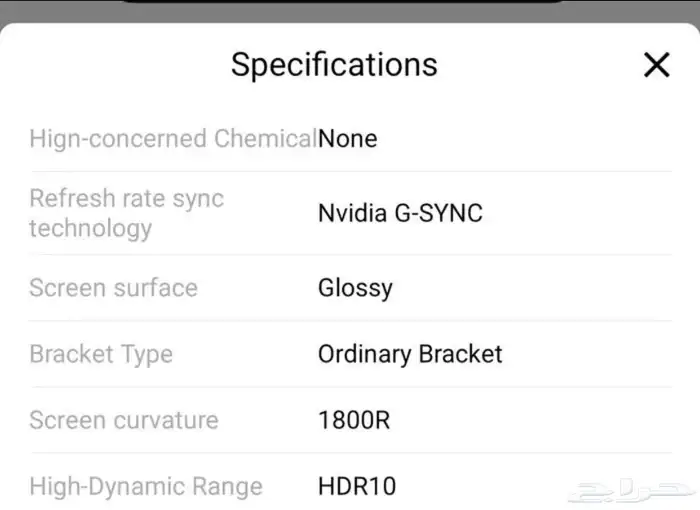
Task: Click the Specifications heading
Action: click(334, 65)
